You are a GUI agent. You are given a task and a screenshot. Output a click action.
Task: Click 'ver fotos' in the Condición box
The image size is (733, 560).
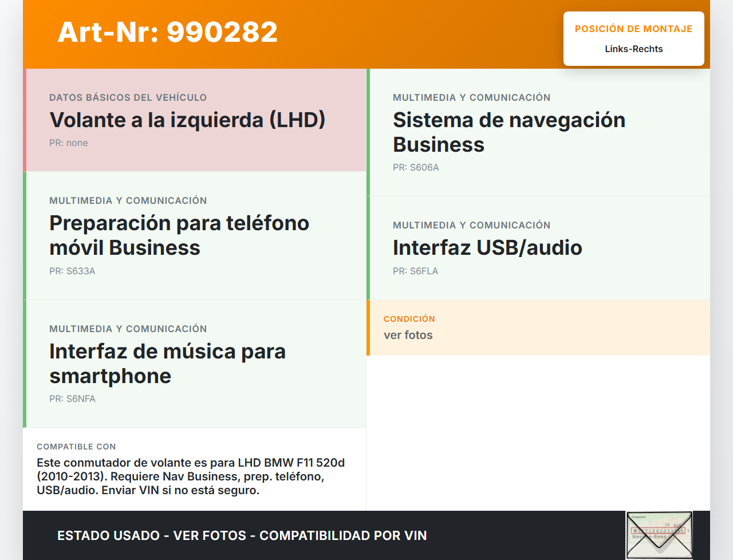(x=408, y=336)
